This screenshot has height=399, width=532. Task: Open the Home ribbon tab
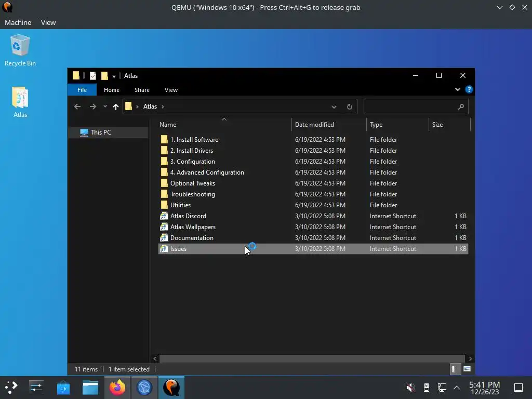click(112, 90)
